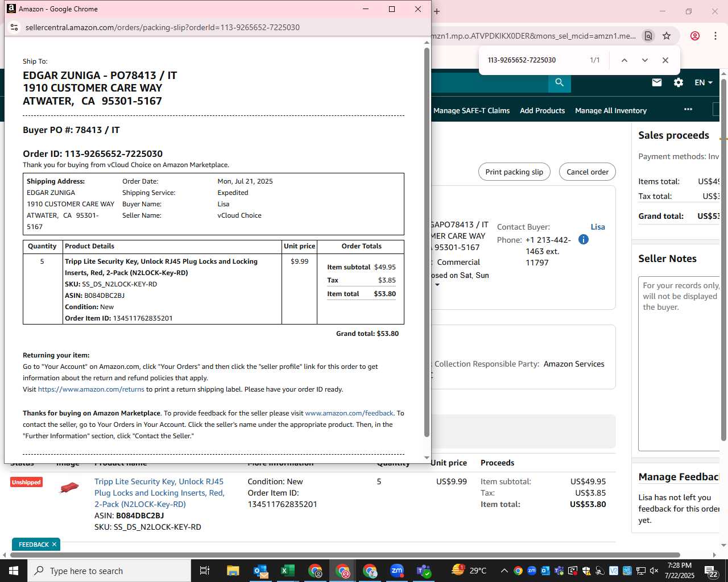
Task: Click the volume muted icon in system tray
Action: coord(654,571)
